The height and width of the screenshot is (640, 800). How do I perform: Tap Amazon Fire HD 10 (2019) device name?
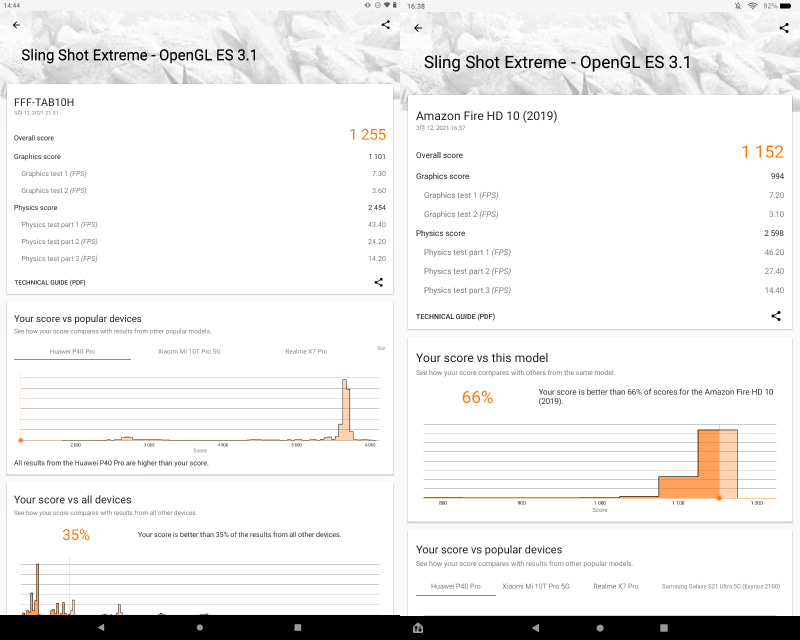[486, 116]
